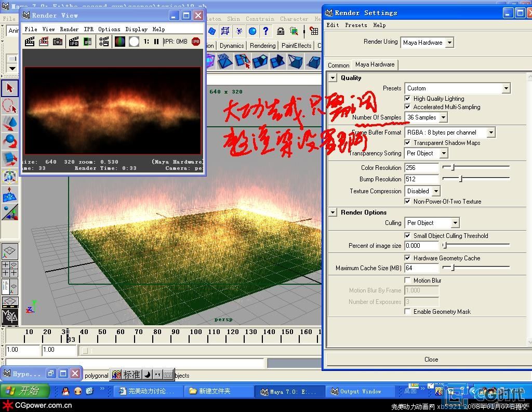Uncheck Hardware Geometry Cache
Screen dimensions: 532x412
tap(407, 258)
